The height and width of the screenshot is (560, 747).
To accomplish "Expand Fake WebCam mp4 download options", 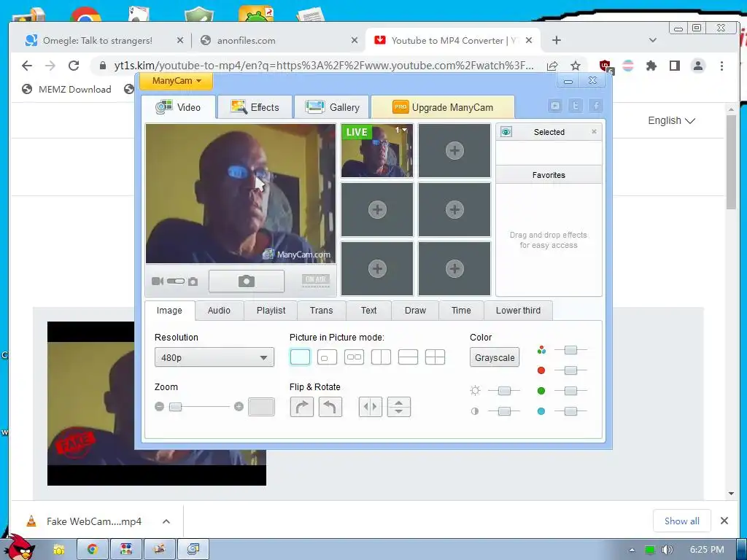I will tap(166, 521).
